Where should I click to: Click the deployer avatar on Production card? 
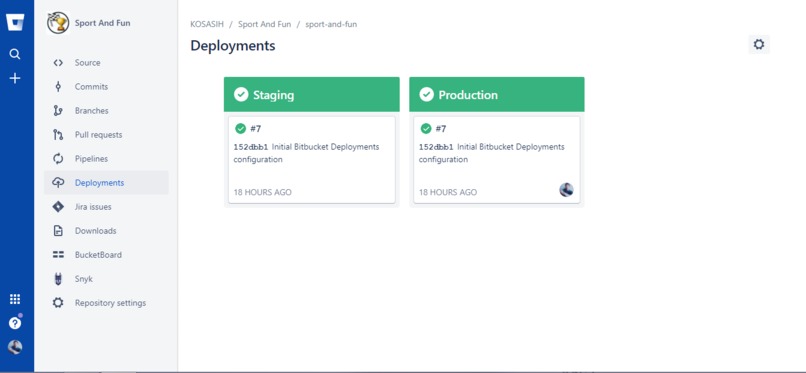click(x=566, y=190)
